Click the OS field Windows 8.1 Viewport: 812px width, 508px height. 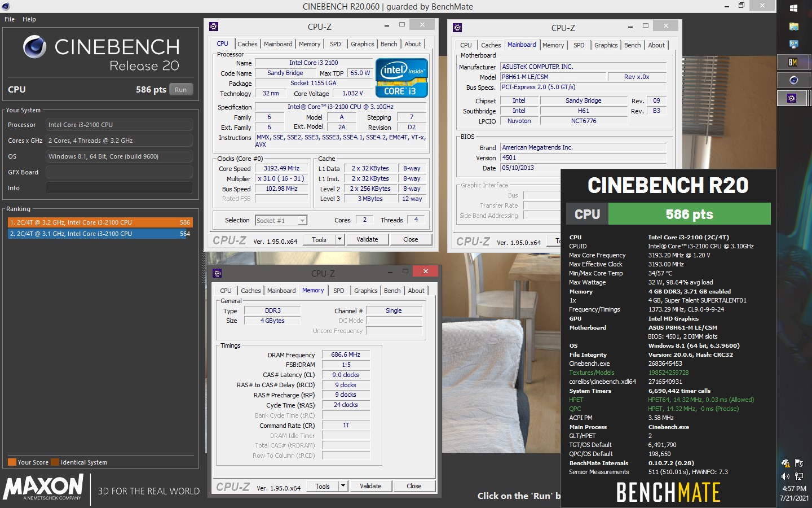tap(119, 156)
